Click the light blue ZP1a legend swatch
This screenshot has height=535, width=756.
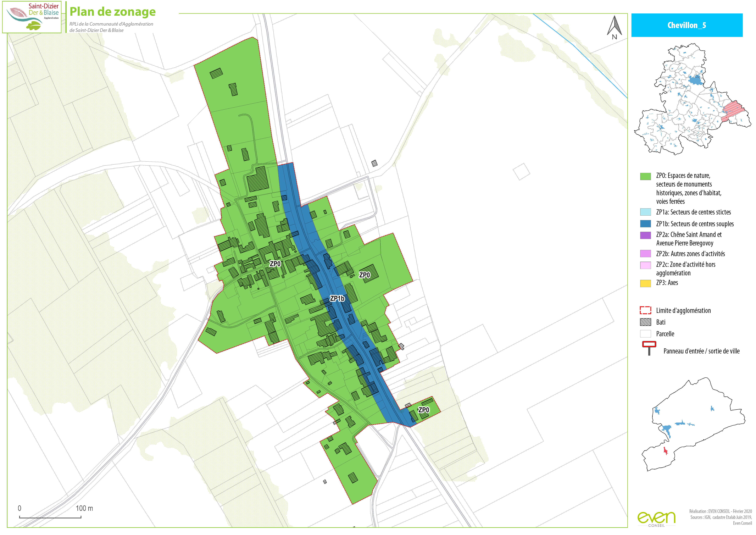click(x=645, y=212)
